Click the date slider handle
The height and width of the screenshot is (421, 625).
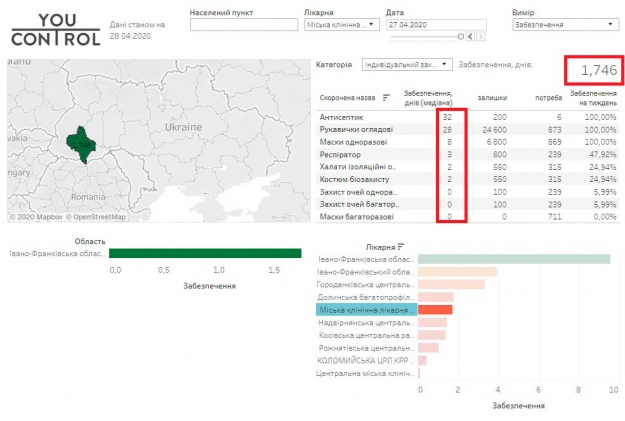tap(460, 36)
